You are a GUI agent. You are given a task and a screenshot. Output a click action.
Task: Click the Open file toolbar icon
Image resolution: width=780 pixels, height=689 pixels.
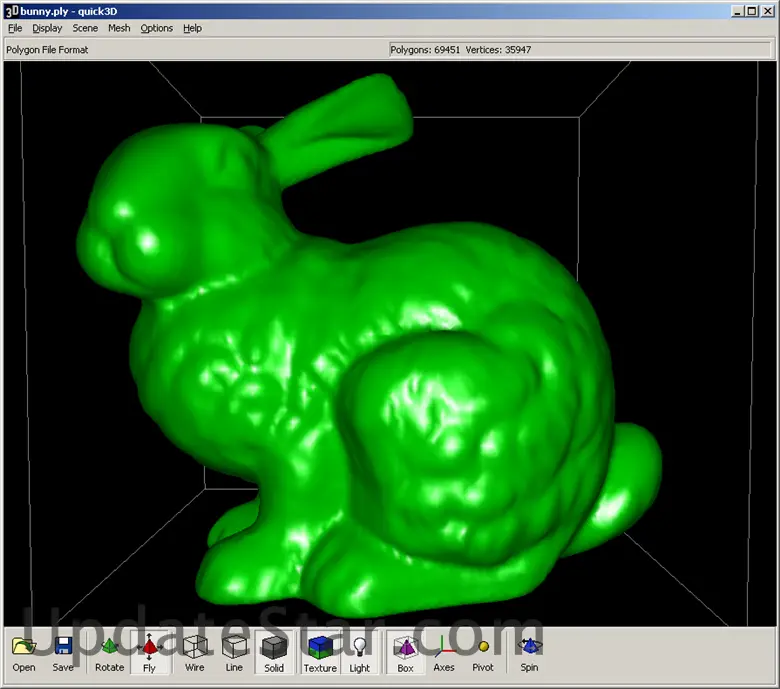(x=24, y=653)
